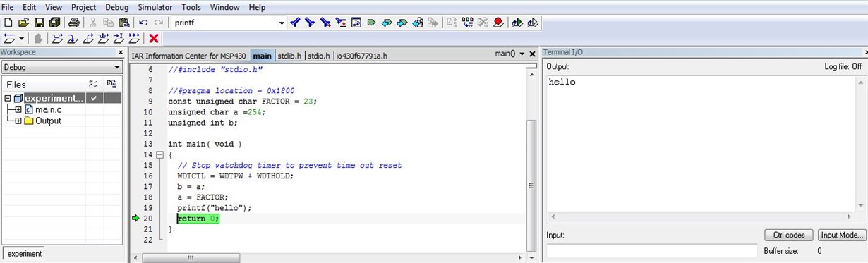Click the Step Out debug icon
The image size is (868, 263).
click(89, 38)
